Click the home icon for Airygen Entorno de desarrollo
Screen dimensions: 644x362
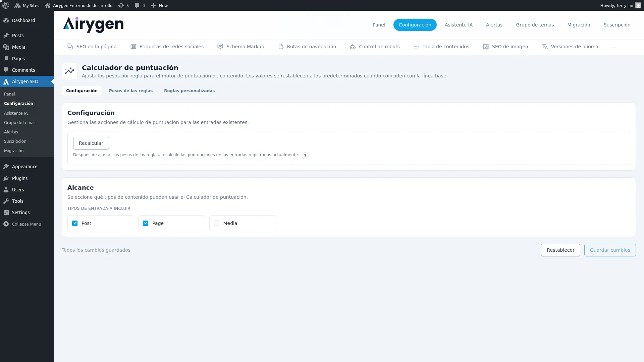point(48,5)
